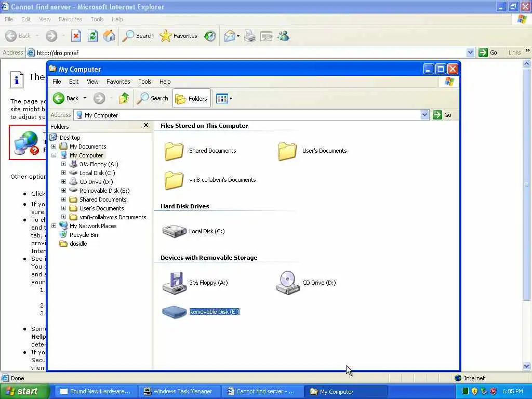
Task: Open View menu in My Computer
Action: tap(92, 82)
